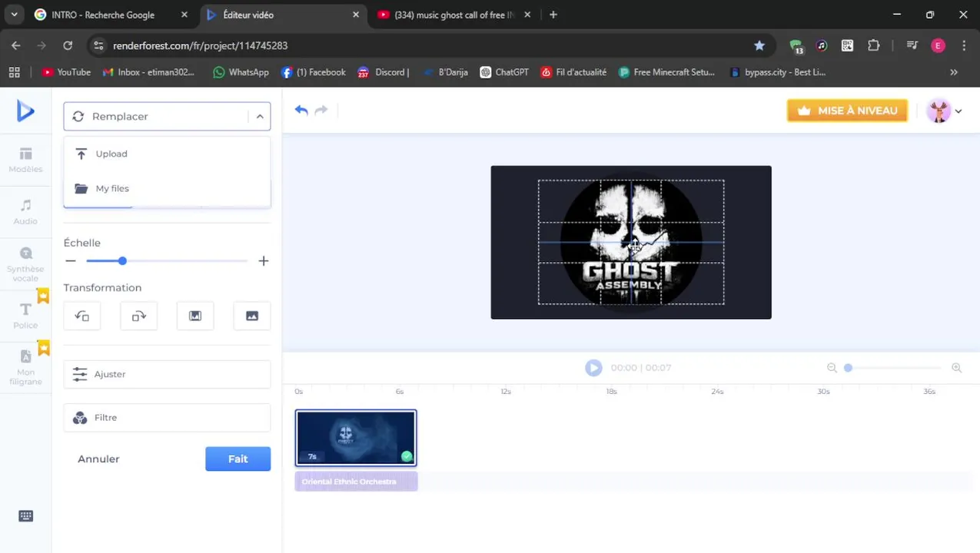
Task: Rotate image left
Action: [82, 316]
